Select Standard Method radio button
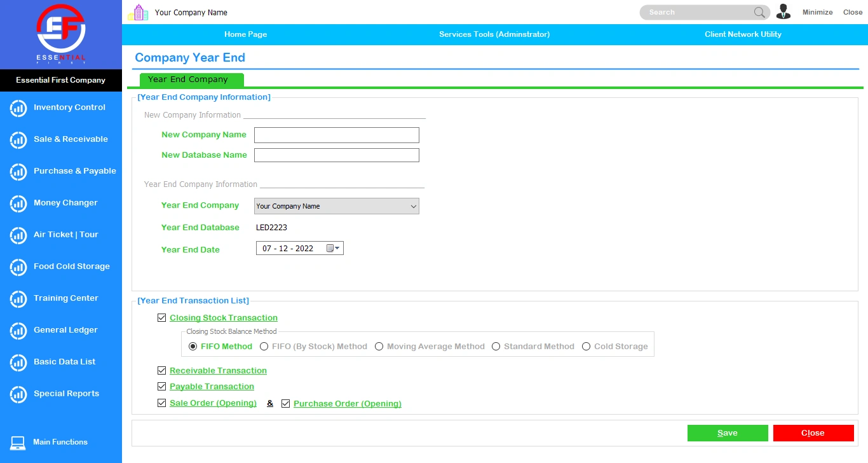This screenshot has width=868, height=463. 496,347
